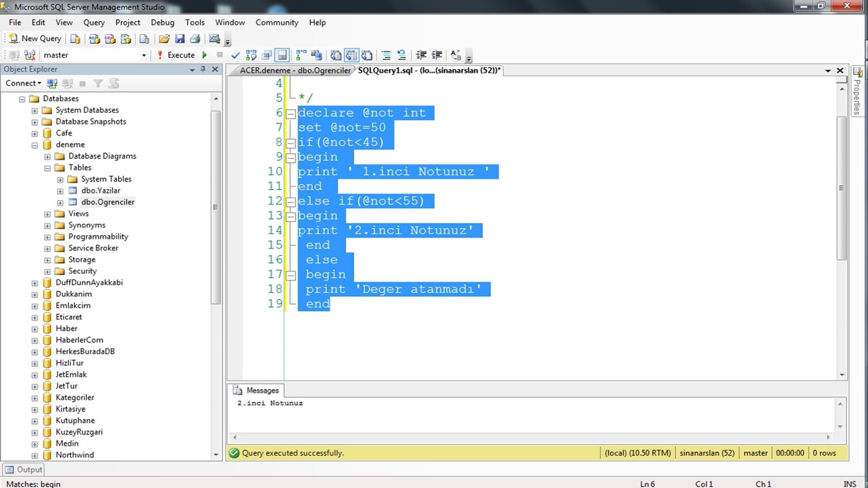
Task: Open the master database dropdown
Action: click(144, 55)
